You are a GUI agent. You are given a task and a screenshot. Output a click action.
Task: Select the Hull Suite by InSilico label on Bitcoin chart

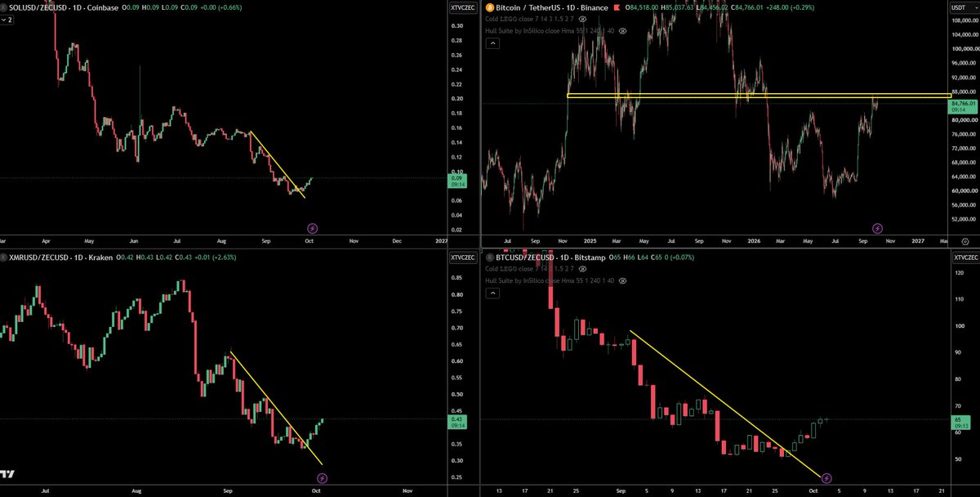[x=550, y=30]
